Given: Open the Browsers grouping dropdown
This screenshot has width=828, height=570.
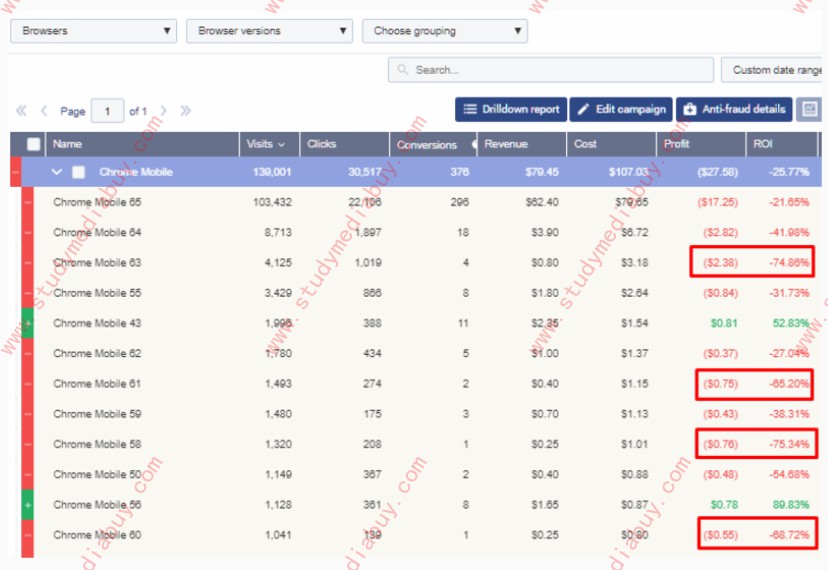Looking at the screenshot, I should [x=93, y=31].
